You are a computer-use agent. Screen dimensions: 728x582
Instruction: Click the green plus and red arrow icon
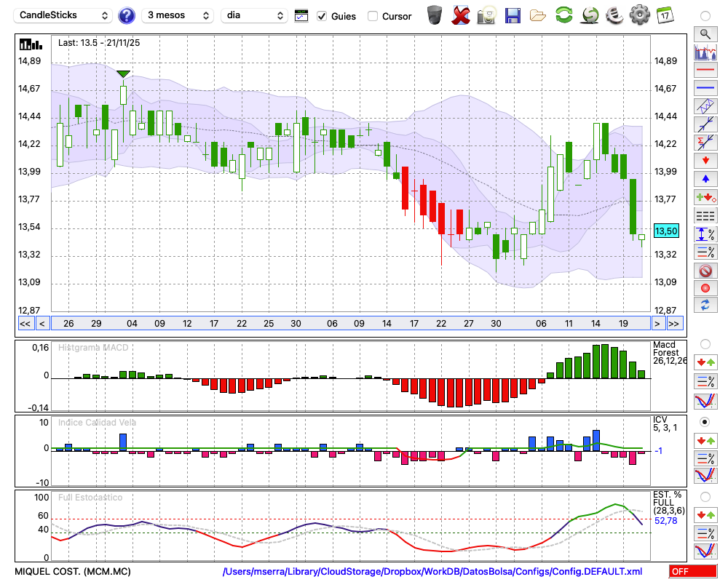pyautogui.click(x=705, y=197)
